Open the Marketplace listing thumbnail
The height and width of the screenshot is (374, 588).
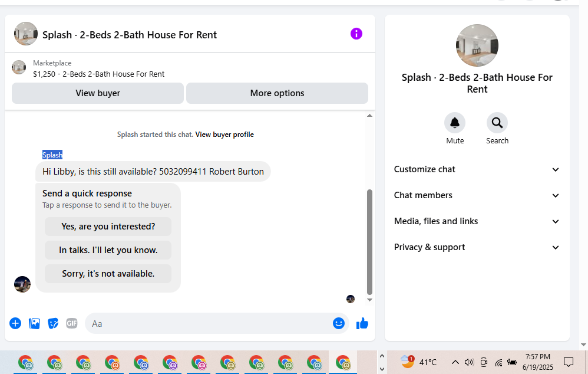point(19,67)
